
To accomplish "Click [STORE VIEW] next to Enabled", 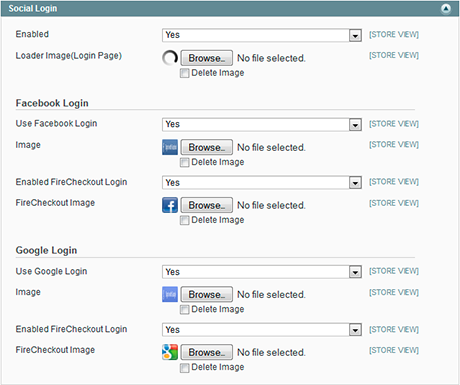I will point(394,34).
